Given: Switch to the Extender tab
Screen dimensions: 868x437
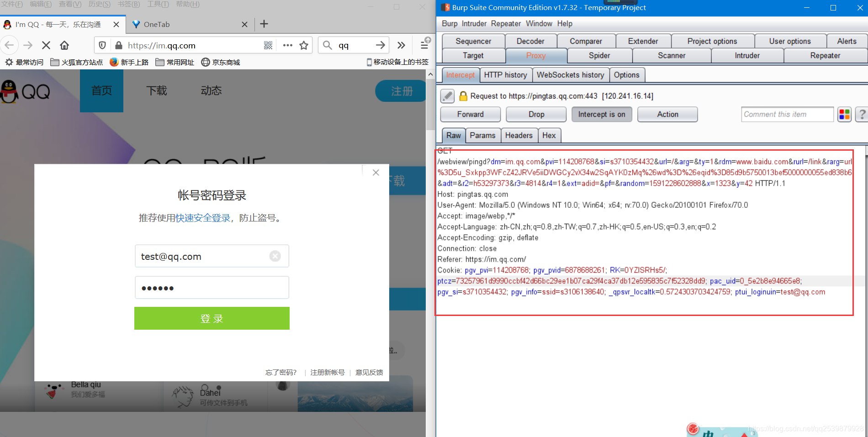Looking at the screenshot, I should click(x=643, y=41).
